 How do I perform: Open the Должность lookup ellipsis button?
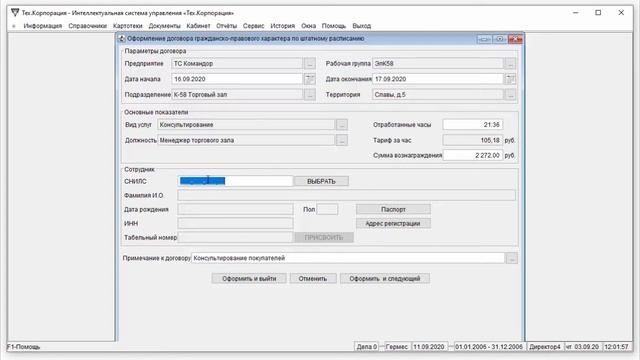coord(342,140)
